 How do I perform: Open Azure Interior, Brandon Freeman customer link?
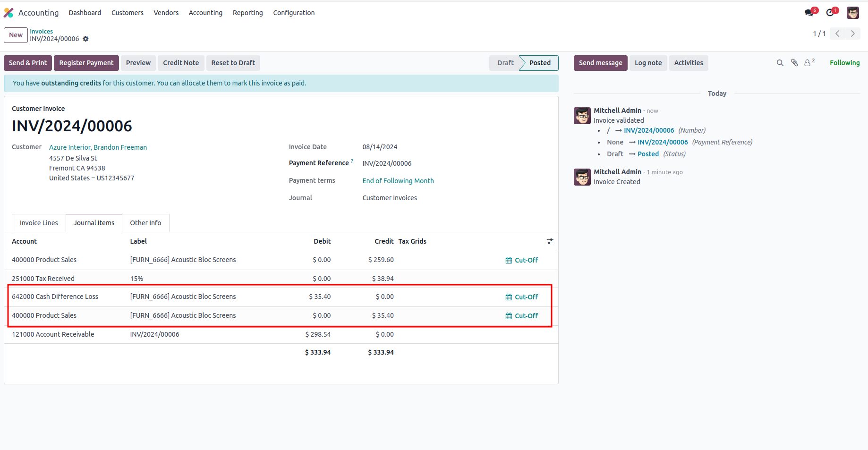tap(98, 147)
